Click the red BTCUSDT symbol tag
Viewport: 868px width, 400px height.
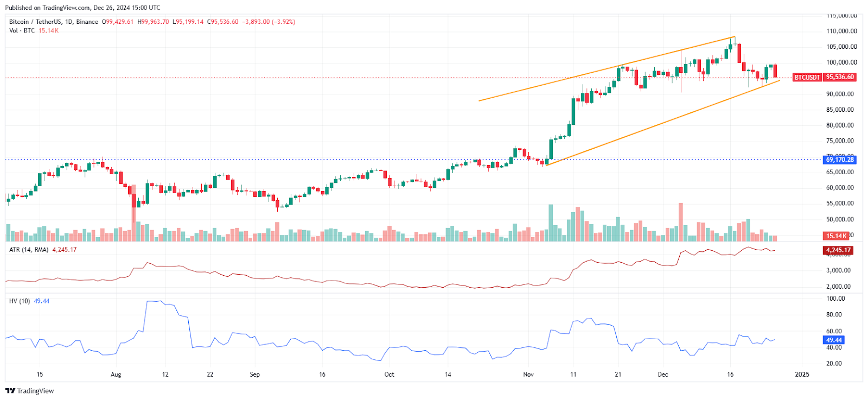[807, 77]
